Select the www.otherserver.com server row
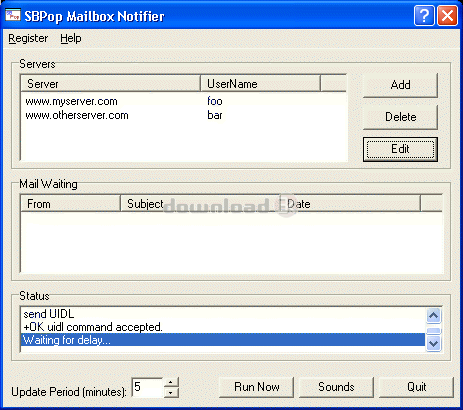 (x=184, y=115)
